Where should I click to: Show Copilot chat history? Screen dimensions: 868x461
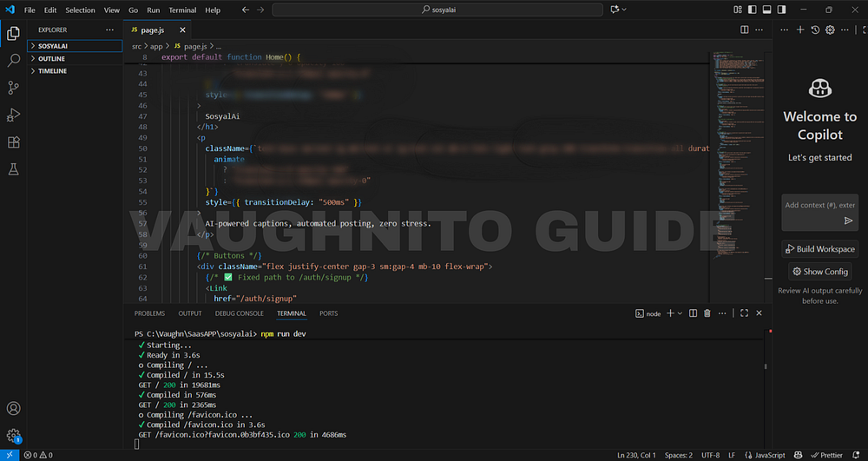click(815, 30)
